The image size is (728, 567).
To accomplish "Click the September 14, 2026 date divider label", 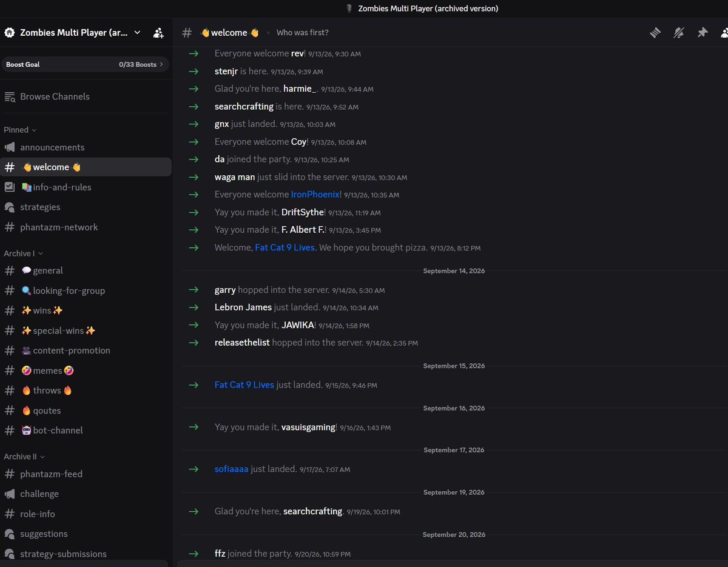I will (454, 271).
